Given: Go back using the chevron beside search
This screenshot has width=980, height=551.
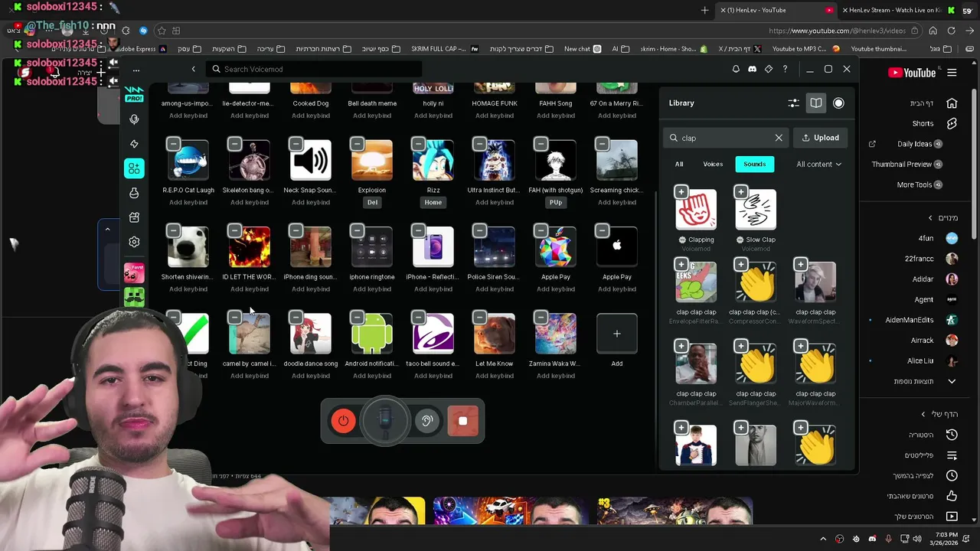Looking at the screenshot, I should [193, 69].
